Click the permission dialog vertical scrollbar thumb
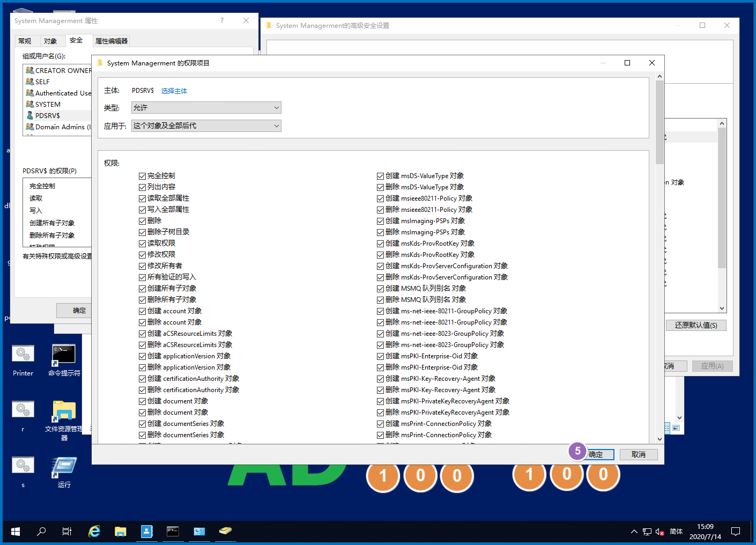Viewport: 756px width, 545px height. [659, 122]
